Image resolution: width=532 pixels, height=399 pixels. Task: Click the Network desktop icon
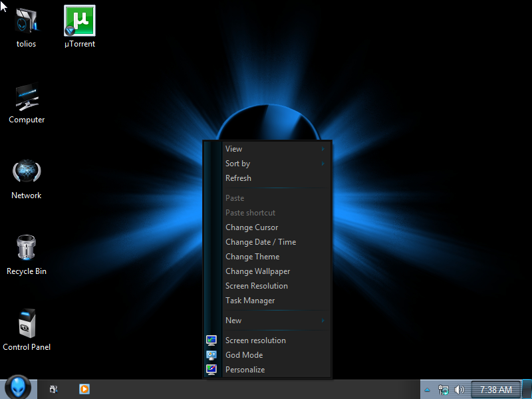tap(27, 173)
